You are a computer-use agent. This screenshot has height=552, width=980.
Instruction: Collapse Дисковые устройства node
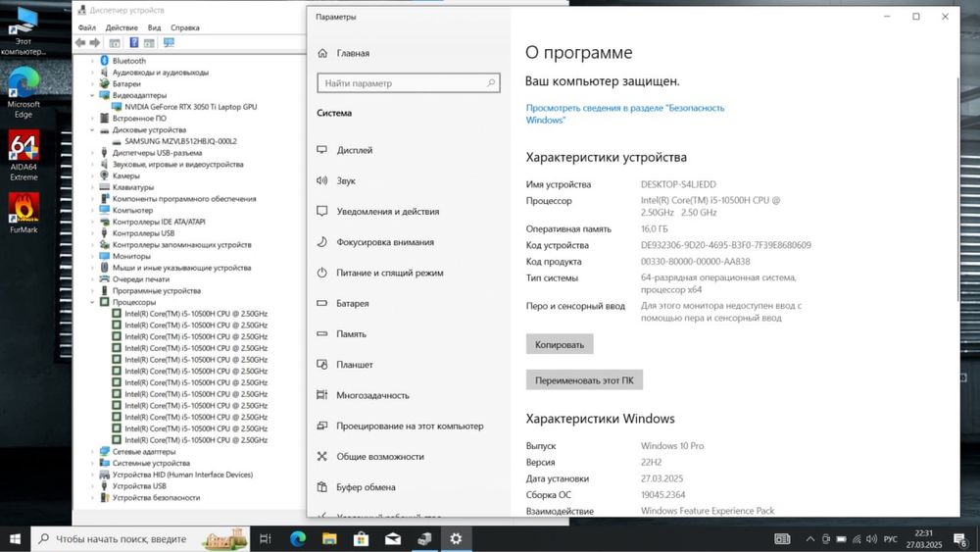click(x=92, y=130)
